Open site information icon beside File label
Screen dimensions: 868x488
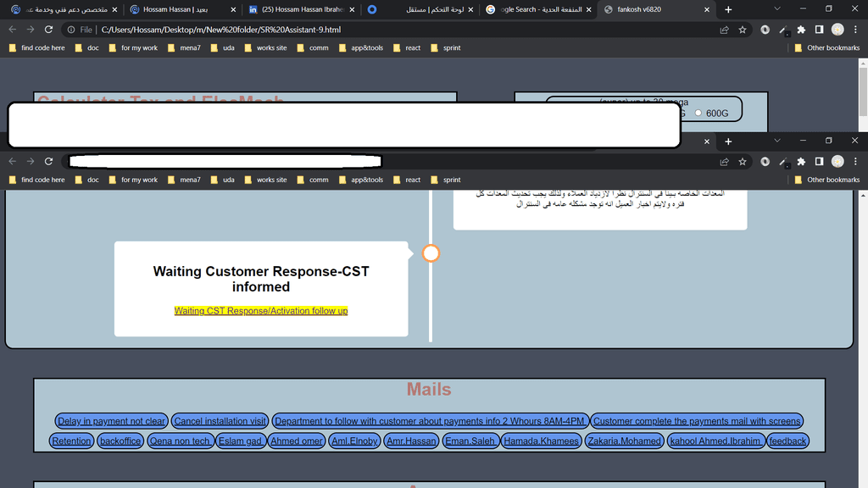71,30
